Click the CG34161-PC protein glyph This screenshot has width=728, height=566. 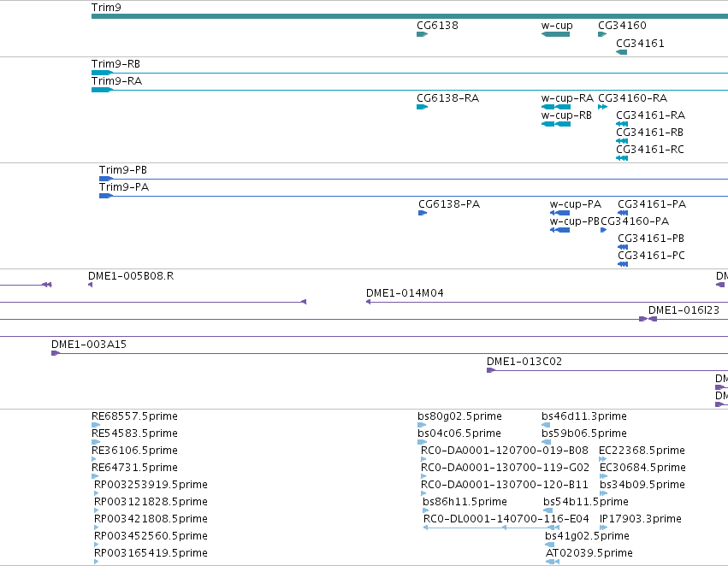[x=623, y=264]
